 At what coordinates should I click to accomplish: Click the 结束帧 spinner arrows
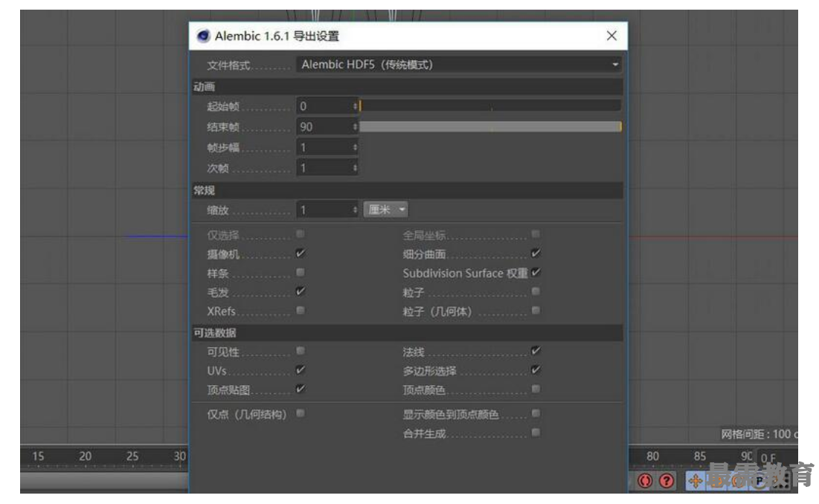pos(355,127)
